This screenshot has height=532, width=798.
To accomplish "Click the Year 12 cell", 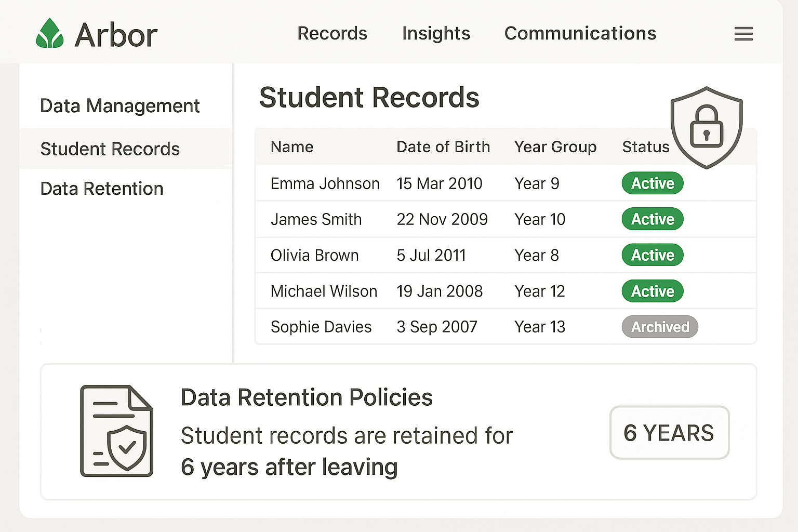I will coord(540,291).
